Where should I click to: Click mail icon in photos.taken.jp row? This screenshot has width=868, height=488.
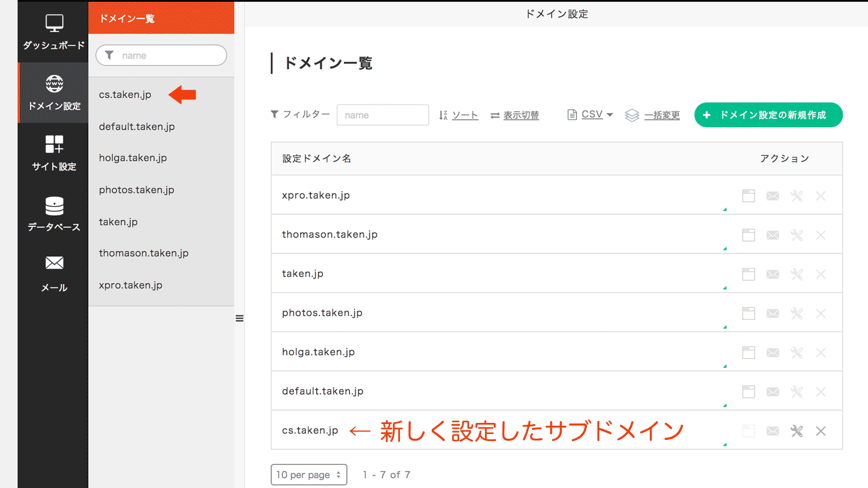click(x=773, y=313)
